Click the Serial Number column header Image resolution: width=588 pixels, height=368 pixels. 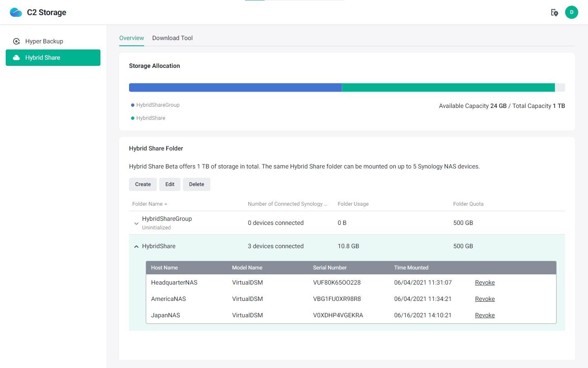pos(330,268)
